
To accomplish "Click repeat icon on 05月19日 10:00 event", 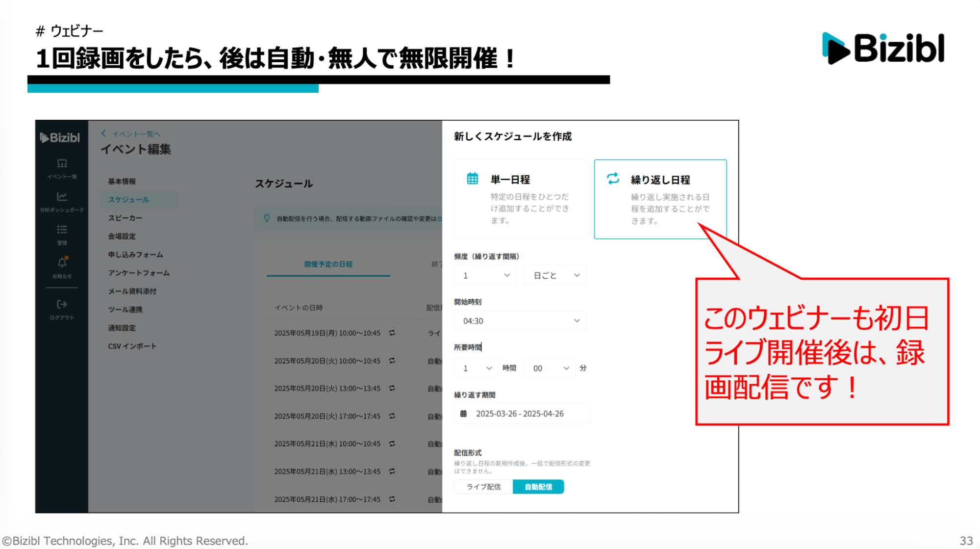I will tap(392, 333).
